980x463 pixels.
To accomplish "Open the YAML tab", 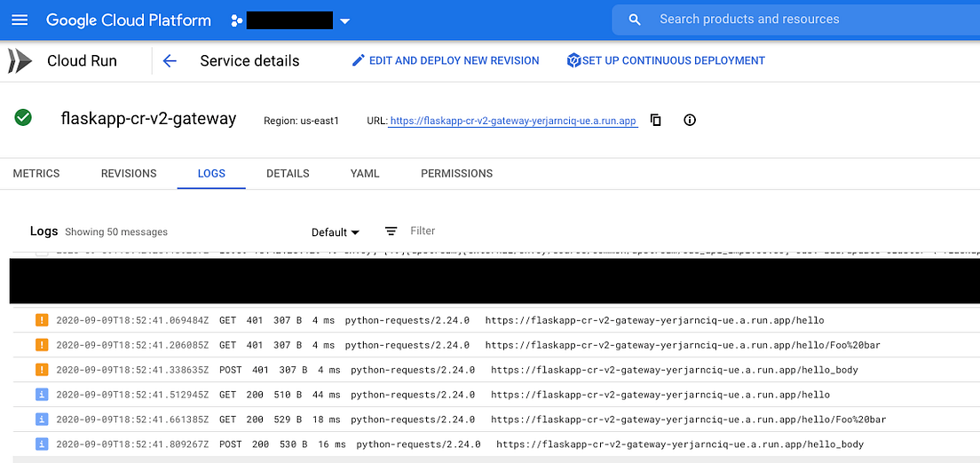I will (365, 174).
